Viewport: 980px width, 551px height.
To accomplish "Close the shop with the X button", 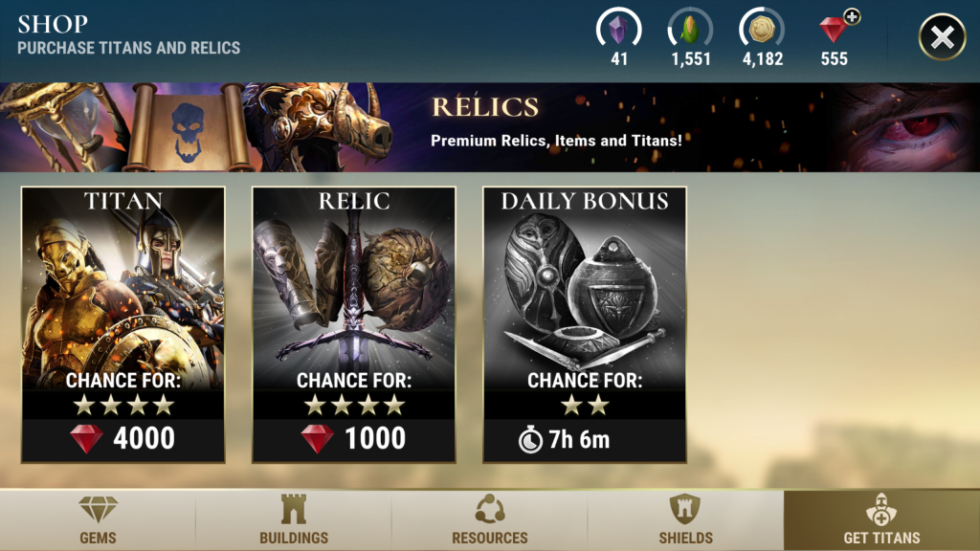I will (x=942, y=37).
